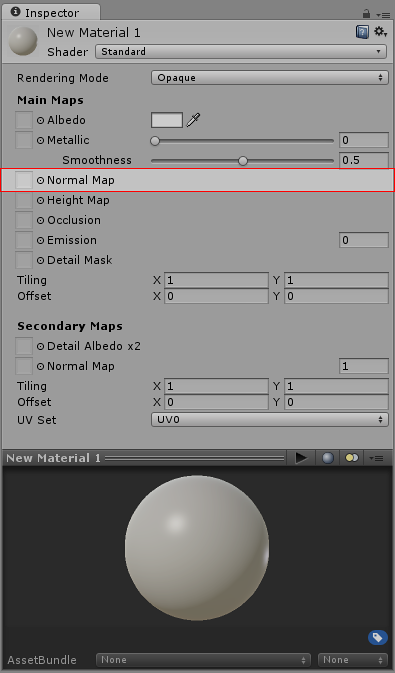
Task: Click the New Material 1 header name
Action: [94, 33]
